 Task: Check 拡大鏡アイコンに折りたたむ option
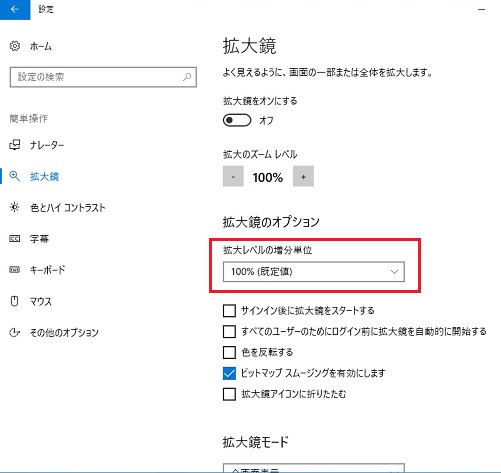click(229, 394)
